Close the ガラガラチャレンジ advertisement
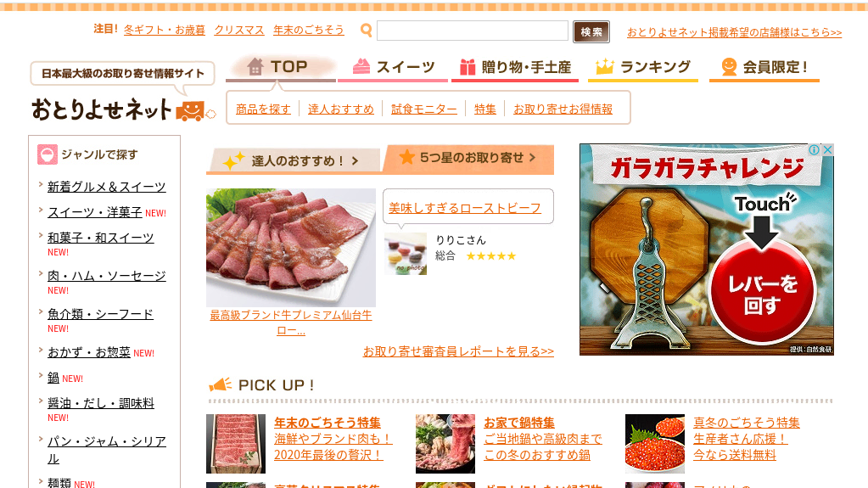This screenshot has width=868, height=488. (x=827, y=149)
